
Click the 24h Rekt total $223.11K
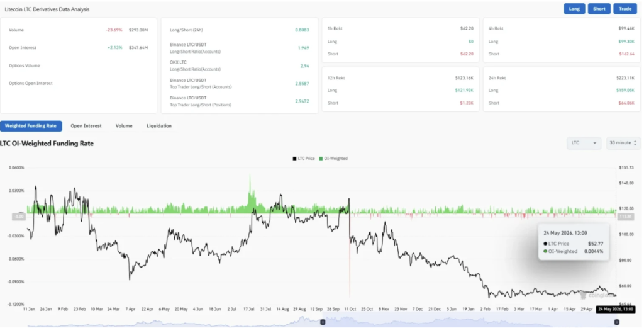pos(625,77)
